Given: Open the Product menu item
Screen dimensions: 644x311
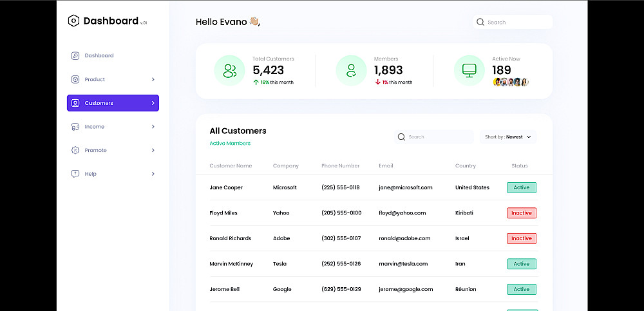Looking at the screenshot, I should (x=113, y=79).
